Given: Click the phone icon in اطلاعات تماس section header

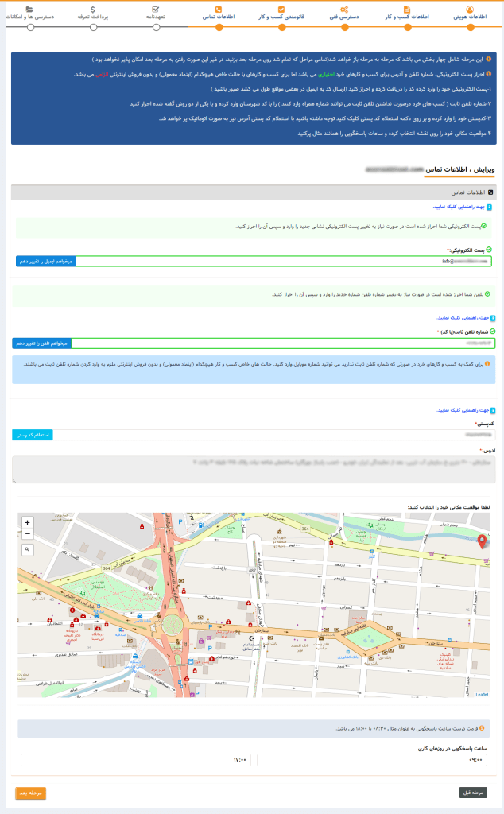Looking at the screenshot, I should tap(490, 192).
